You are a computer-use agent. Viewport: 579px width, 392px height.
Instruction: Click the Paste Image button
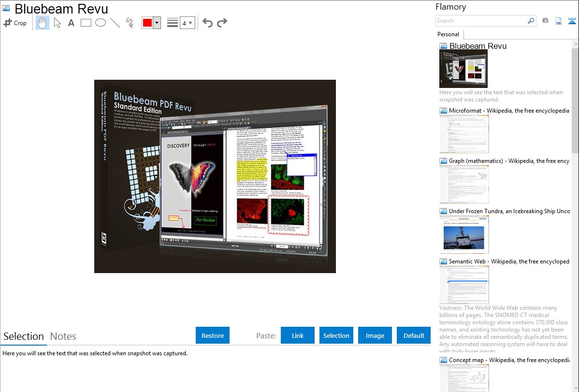pyautogui.click(x=375, y=335)
